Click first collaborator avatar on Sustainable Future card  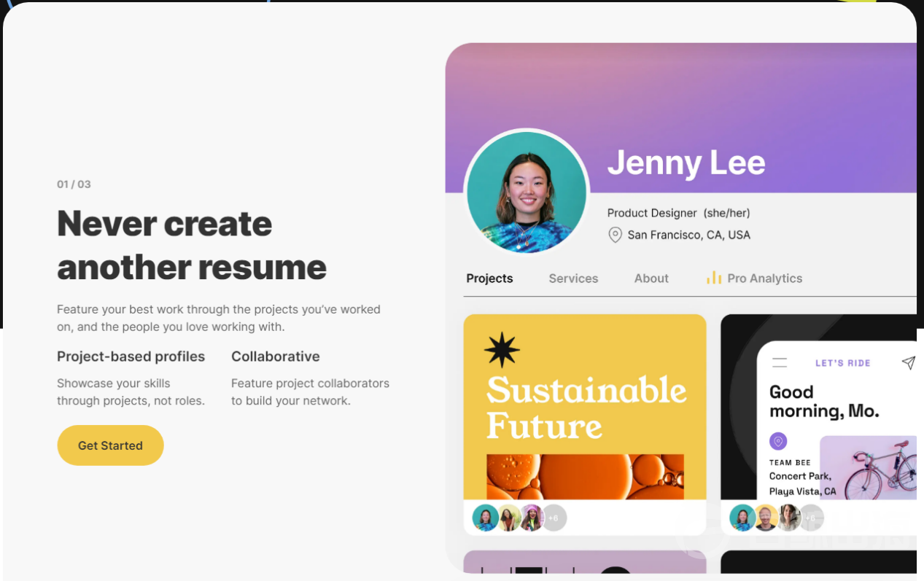(x=485, y=518)
